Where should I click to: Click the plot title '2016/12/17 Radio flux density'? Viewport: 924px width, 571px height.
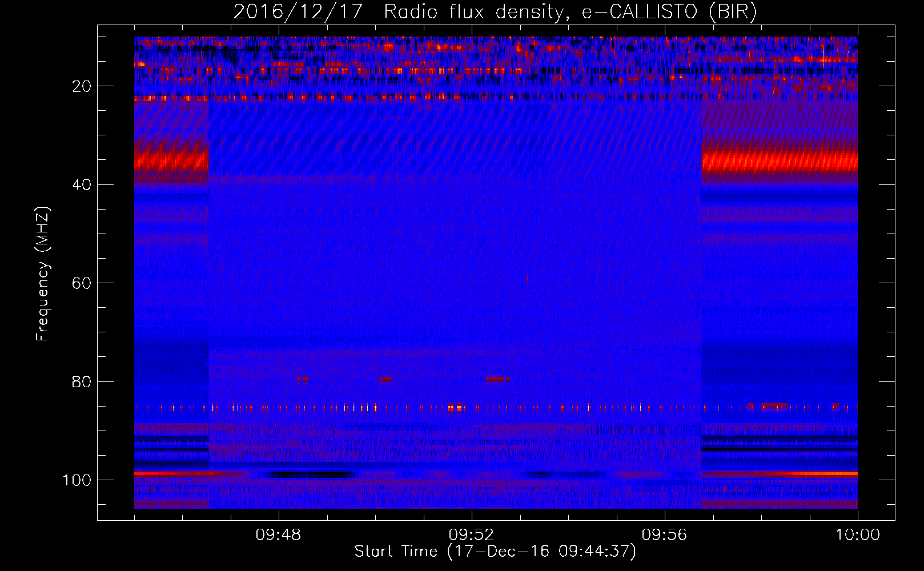(495, 13)
